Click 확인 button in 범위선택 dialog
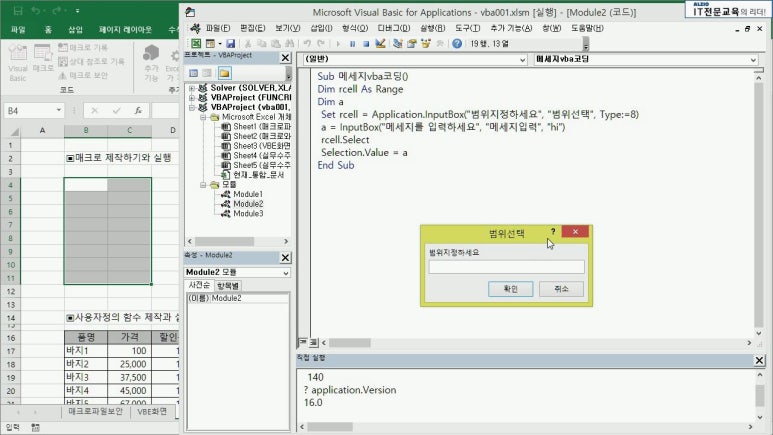 tap(511, 289)
